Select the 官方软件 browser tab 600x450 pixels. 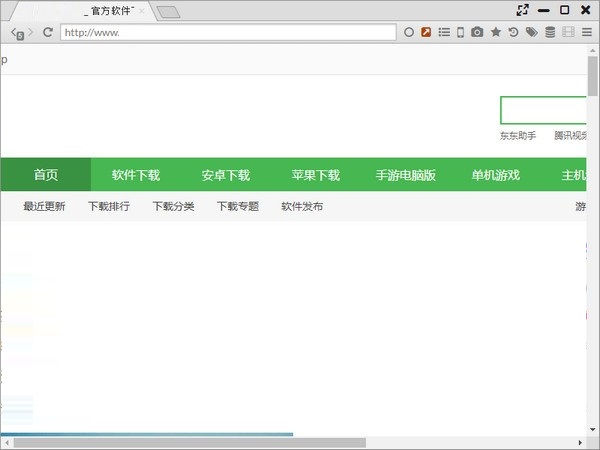tap(82, 11)
